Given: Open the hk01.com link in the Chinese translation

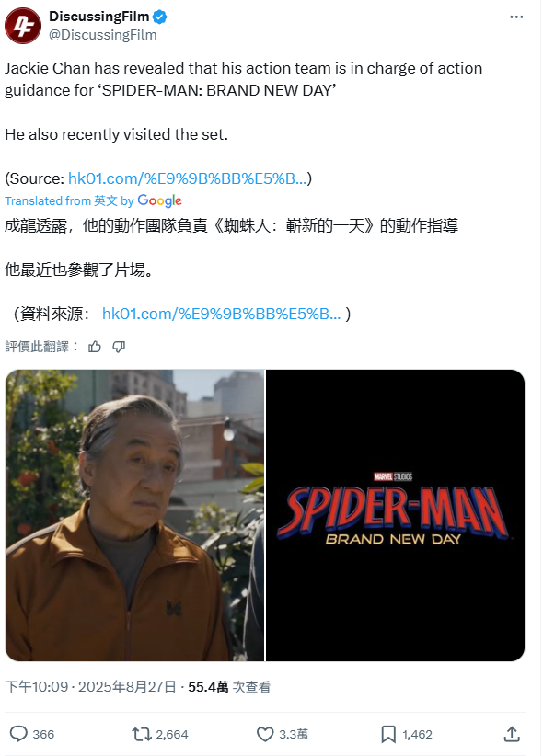Looking at the screenshot, I should pyautogui.click(x=222, y=314).
